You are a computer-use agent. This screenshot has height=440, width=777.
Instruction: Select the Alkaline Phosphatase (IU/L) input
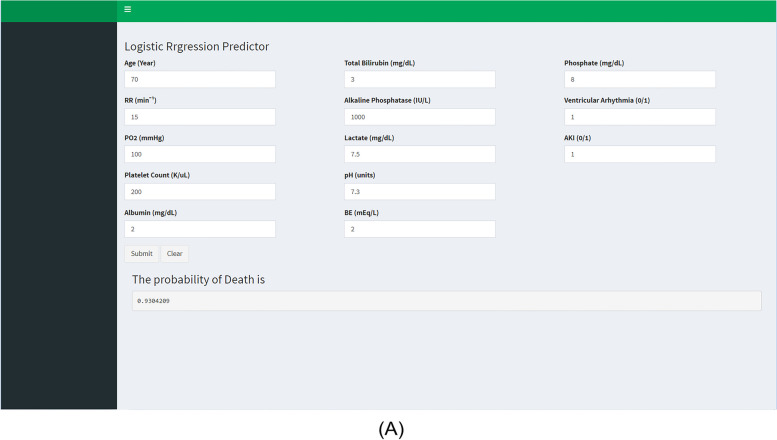coord(420,117)
